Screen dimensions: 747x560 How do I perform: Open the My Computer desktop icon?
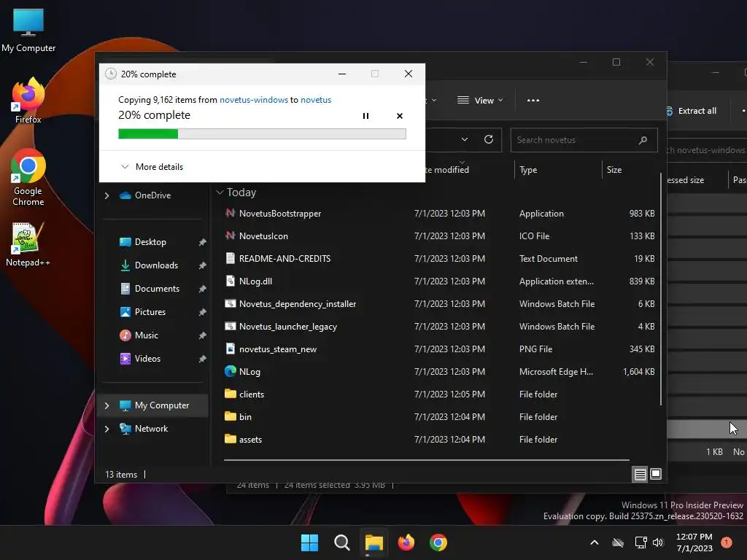[28, 30]
